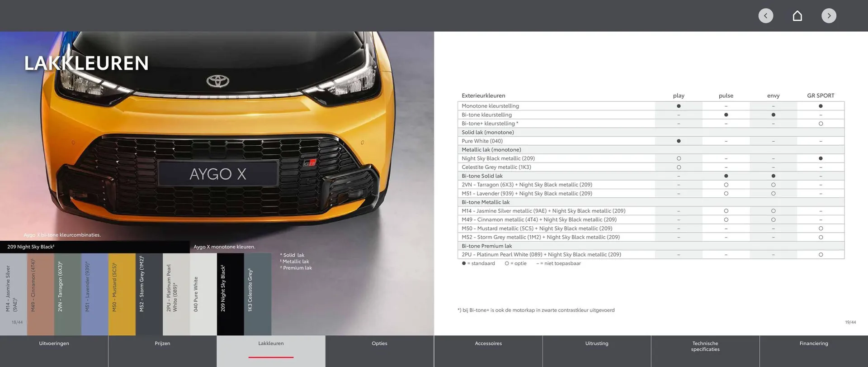Click the Toyota logo on the car hood

tap(218, 81)
